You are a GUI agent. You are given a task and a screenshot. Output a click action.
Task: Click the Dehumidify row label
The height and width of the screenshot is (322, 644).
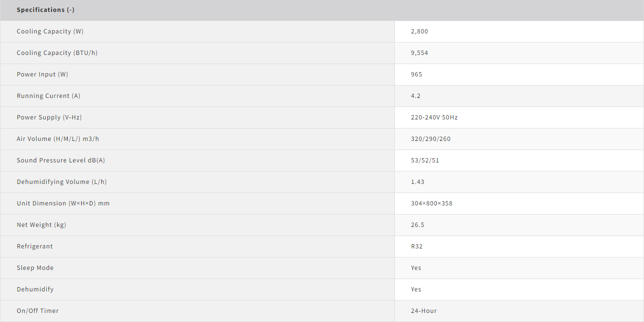pyautogui.click(x=35, y=290)
